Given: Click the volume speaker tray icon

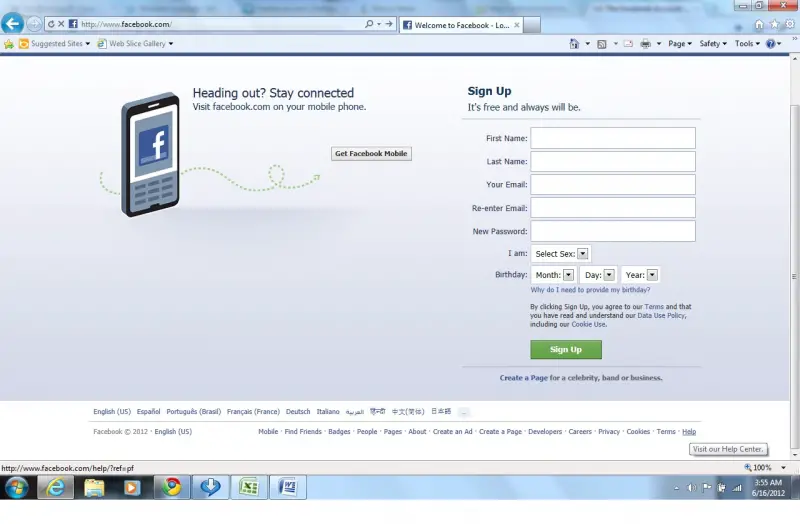Looking at the screenshot, I should click(691, 488).
